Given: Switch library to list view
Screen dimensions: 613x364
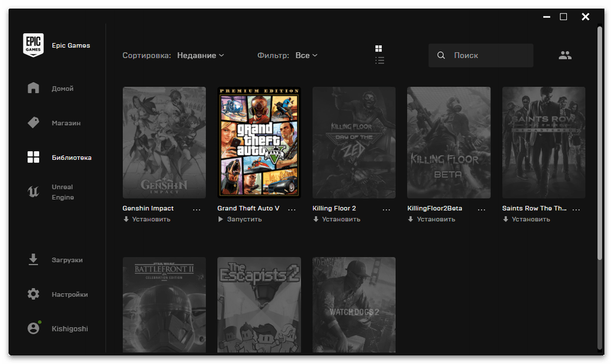Looking at the screenshot, I should (379, 61).
